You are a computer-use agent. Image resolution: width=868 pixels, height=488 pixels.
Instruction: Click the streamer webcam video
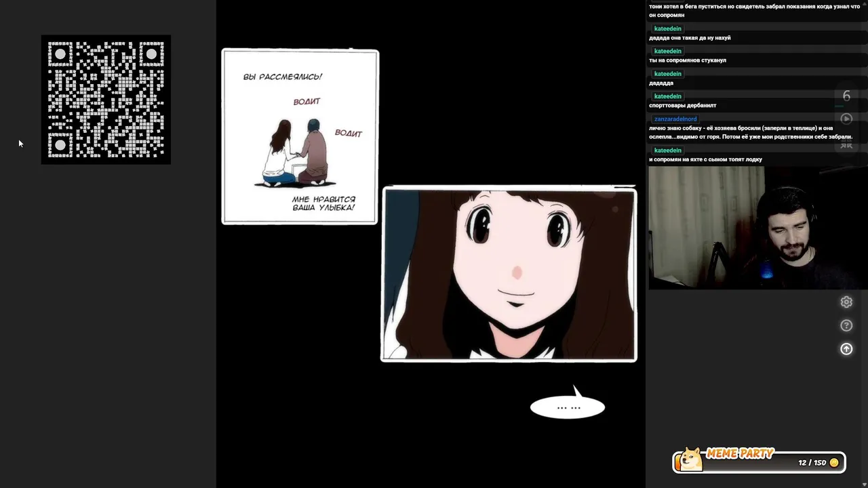coord(757,228)
